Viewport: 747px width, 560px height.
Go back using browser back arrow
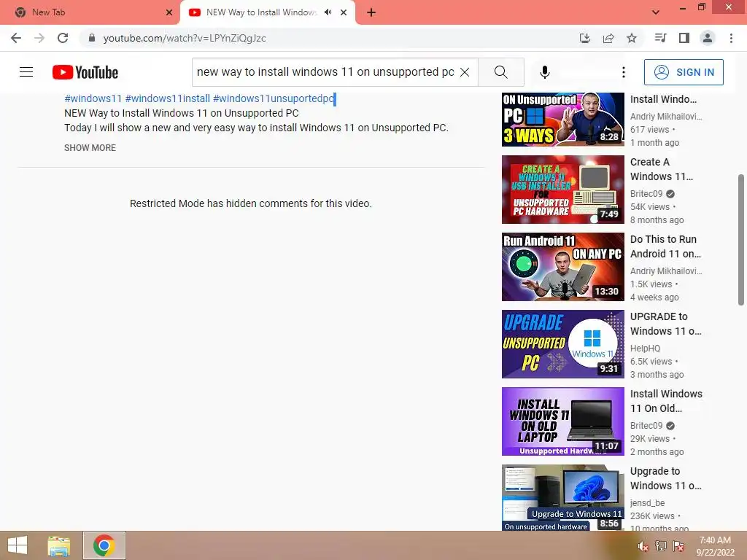[16, 38]
